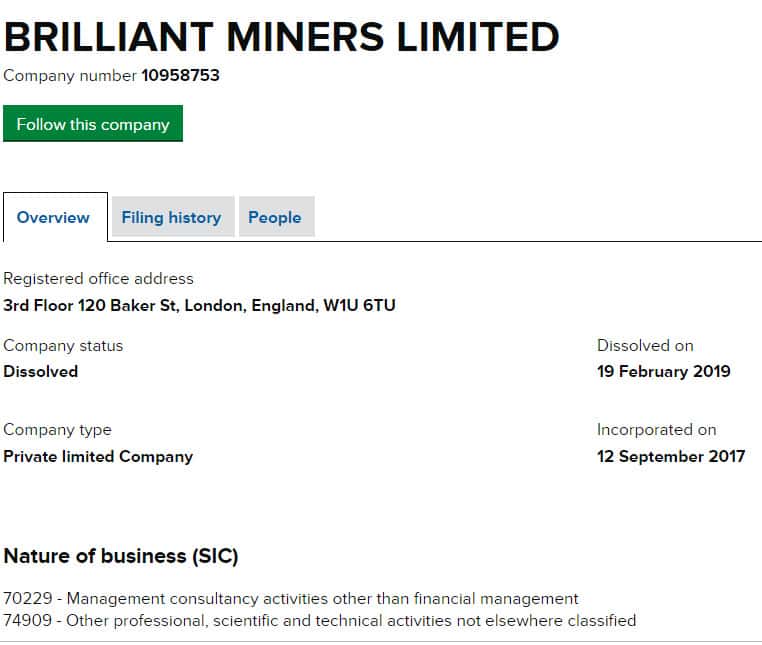Click the Dissolved on label
Image resolution: width=762 pixels, height=645 pixels.
pos(645,345)
